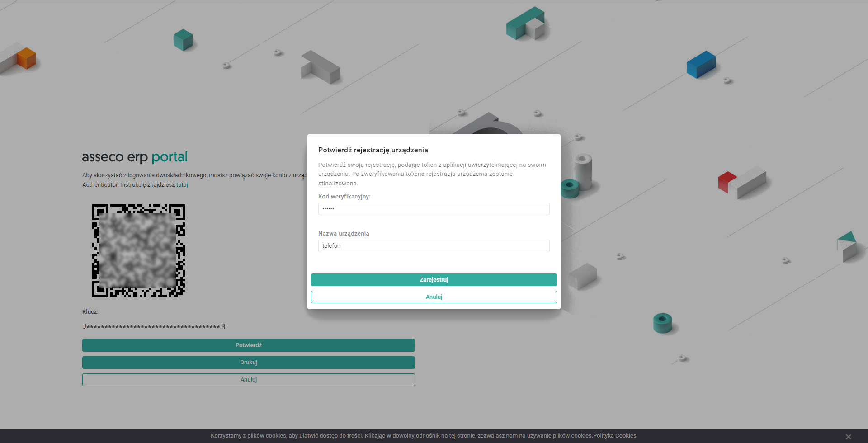Click the Klucz label
Screen dimensions: 868x443
coord(90,312)
